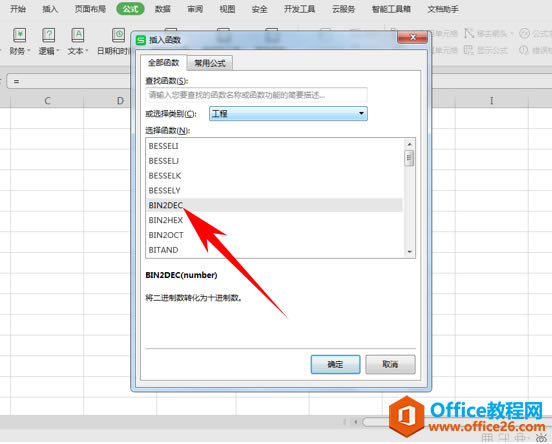Select BESSELK in the function list
552x444 pixels.
pos(274,176)
